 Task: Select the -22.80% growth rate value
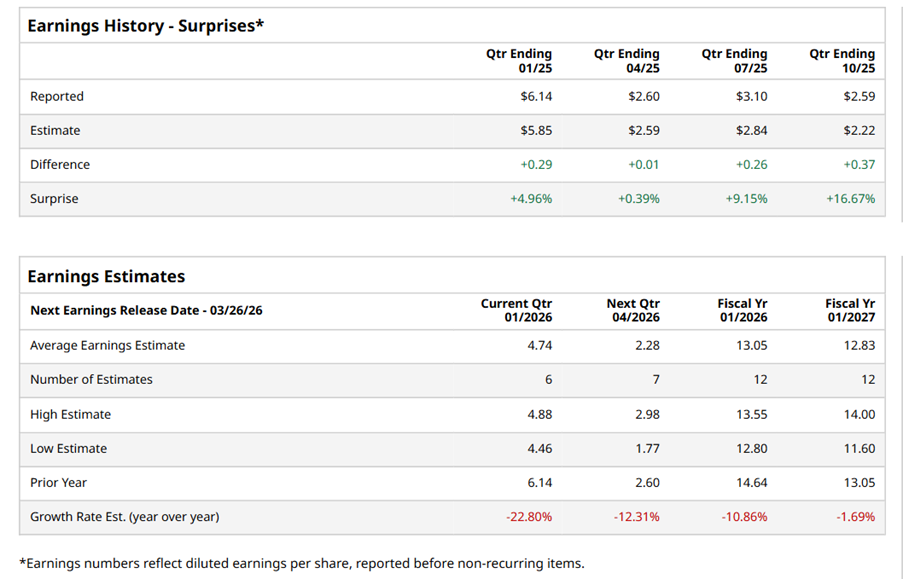tap(530, 517)
